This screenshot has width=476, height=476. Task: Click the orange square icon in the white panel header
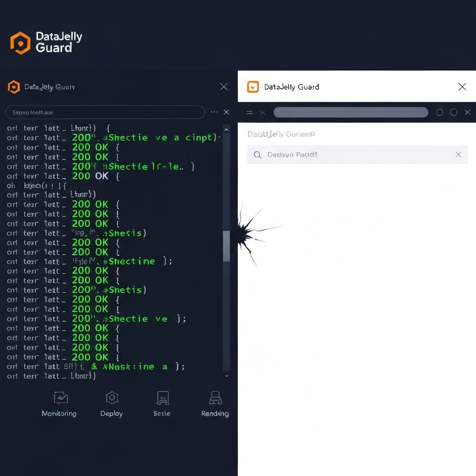click(253, 87)
